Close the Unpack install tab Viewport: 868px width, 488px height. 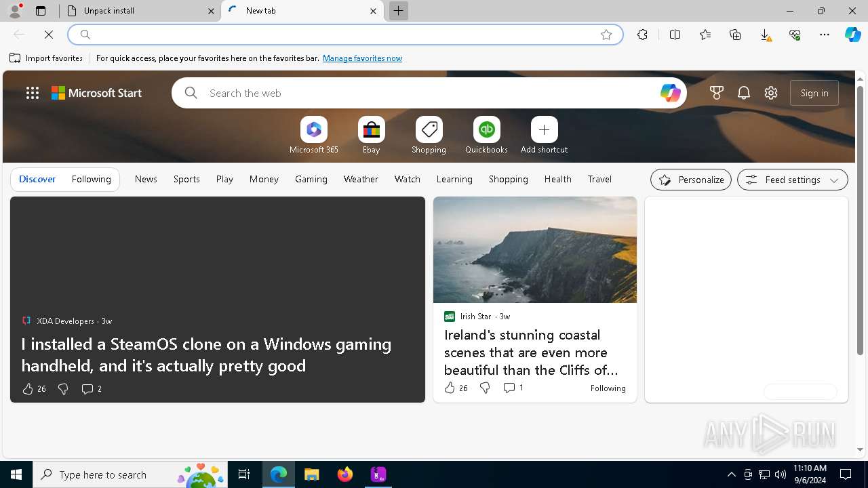[211, 11]
